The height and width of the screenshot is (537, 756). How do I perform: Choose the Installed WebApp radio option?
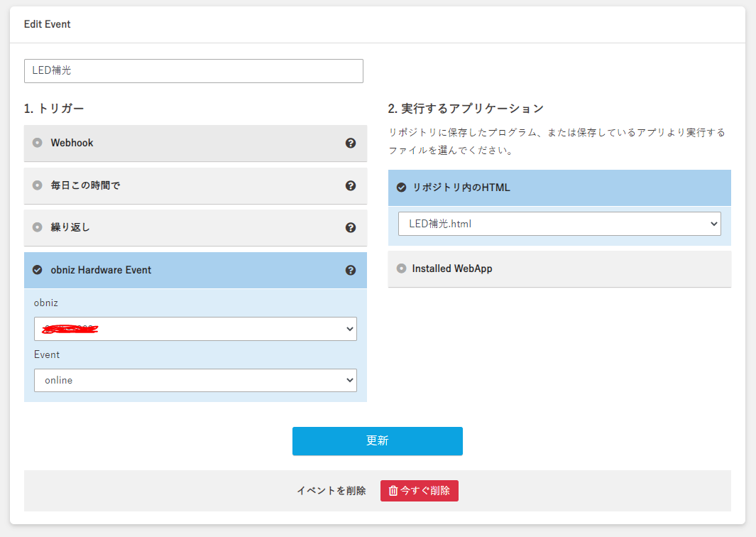pyautogui.click(x=401, y=268)
